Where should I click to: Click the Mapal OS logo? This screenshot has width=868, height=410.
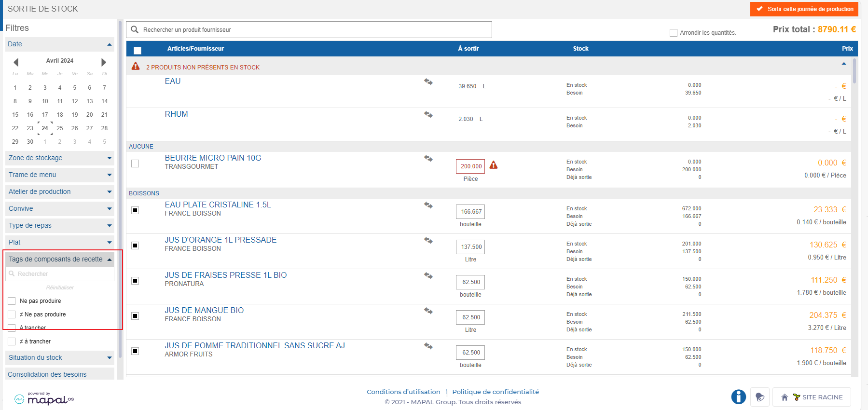click(x=44, y=398)
